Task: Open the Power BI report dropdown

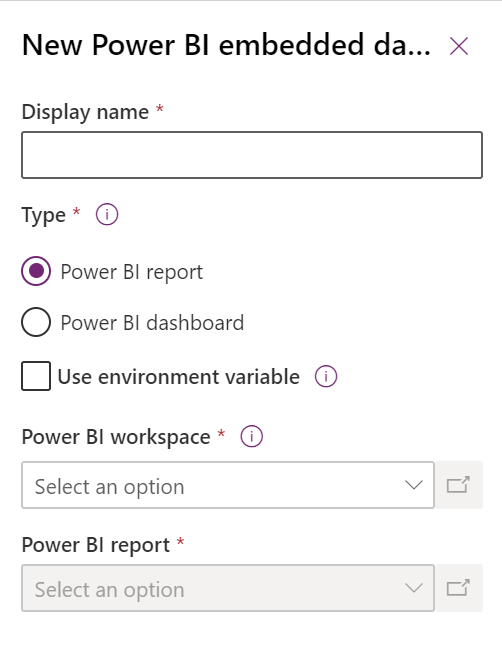Action: tap(228, 588)
